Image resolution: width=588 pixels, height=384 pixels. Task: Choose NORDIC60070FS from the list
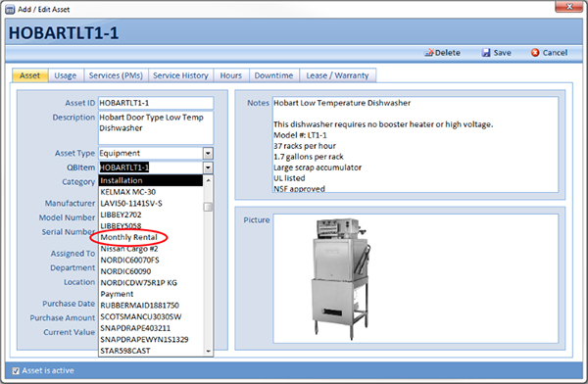click(151, 260)
